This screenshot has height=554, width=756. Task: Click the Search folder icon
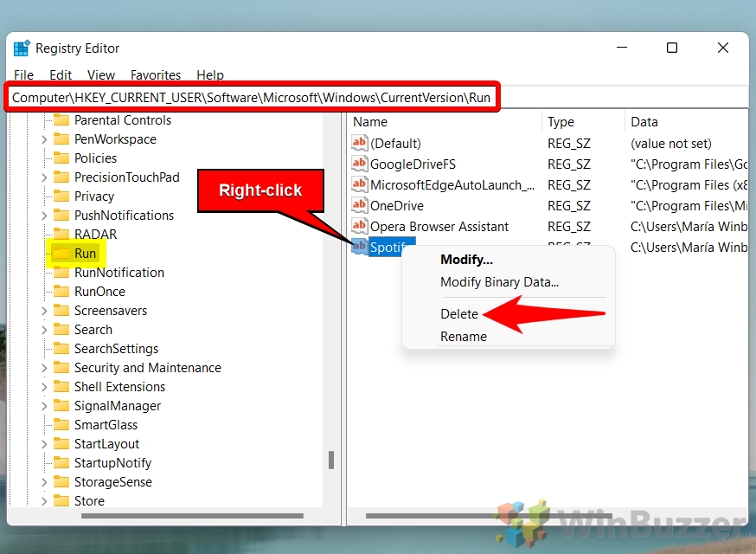(x=61, y=329)
